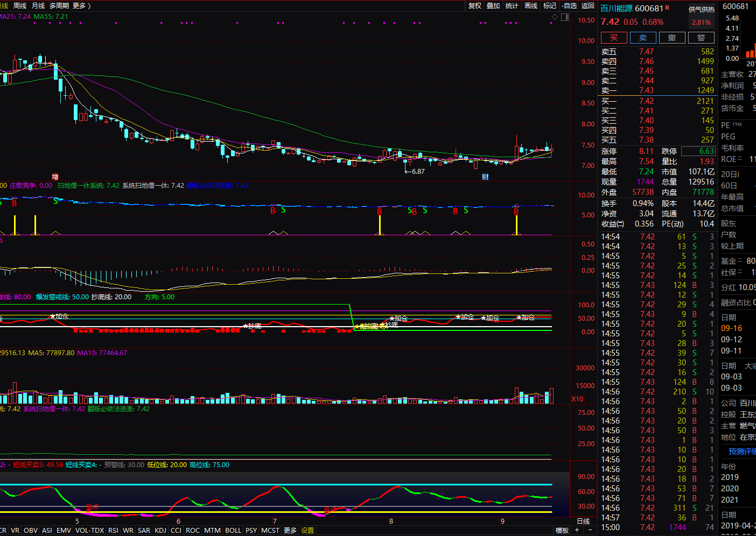Click the 换手 0.94% turnover value
This screenshot has height=536, width=756.
[x=643, y=203]
